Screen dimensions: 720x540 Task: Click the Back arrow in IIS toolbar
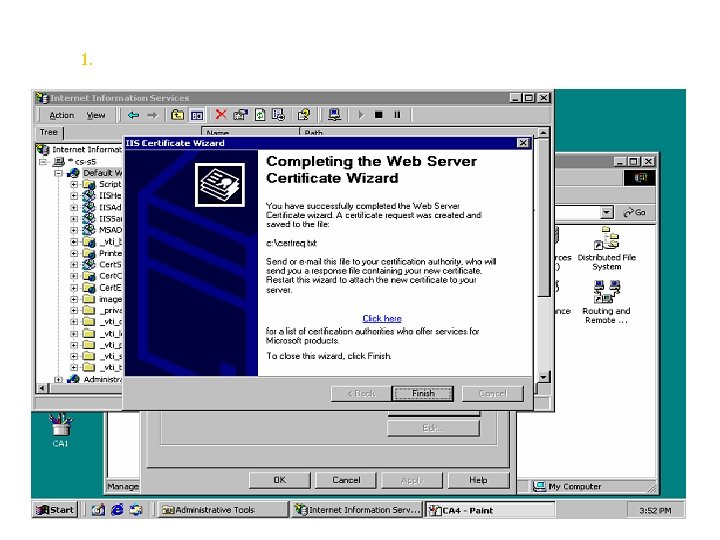133,115
